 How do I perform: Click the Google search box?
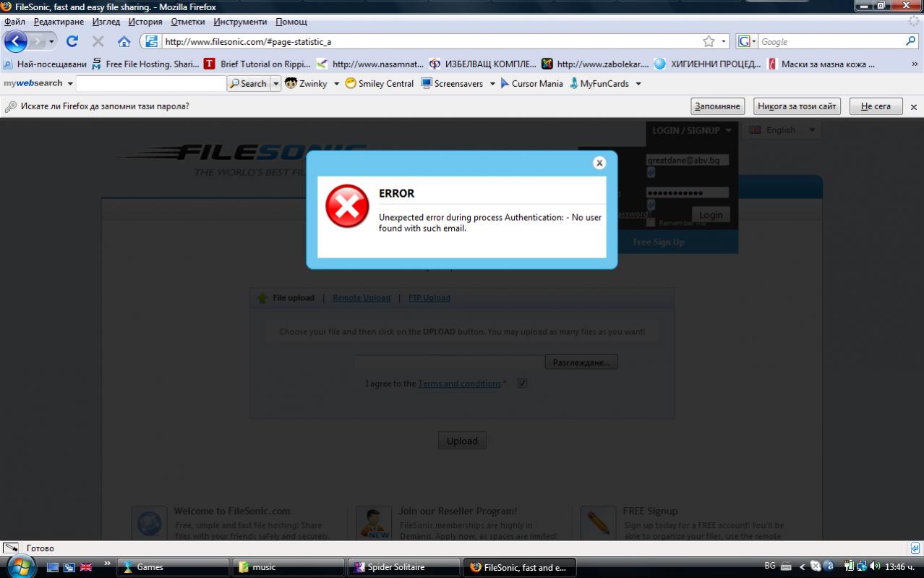tap(831, 41)
